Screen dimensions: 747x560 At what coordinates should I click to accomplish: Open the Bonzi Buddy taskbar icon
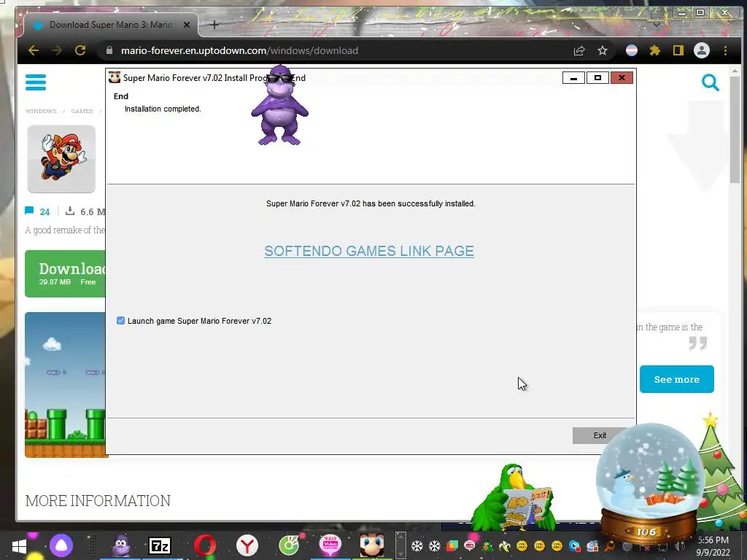(x=122, y=545)
